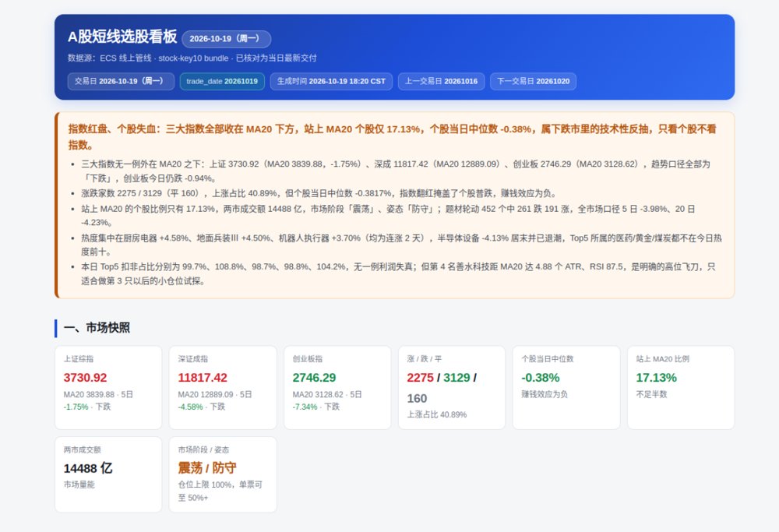This screenshot has width=779, height=532.
Task: Click the bullet starting "站上 MA20 的个股比例只有"
Action: tap(387, 216)
